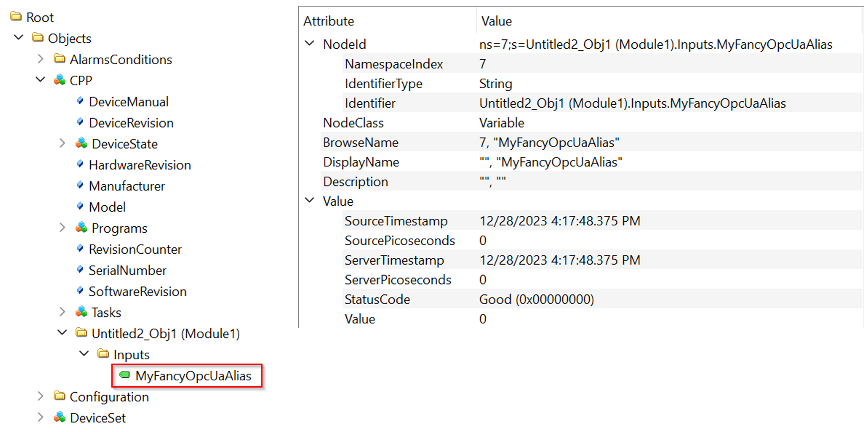Viewport: 868px width, 432px height.
Task: Click the HardwareRevision property icon
Action: click(x=80, y=164)
